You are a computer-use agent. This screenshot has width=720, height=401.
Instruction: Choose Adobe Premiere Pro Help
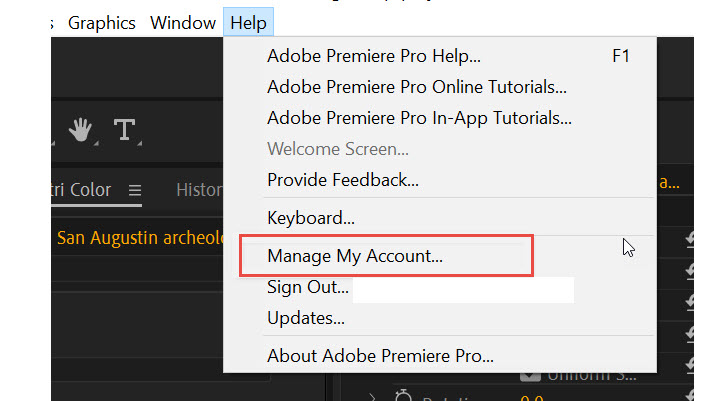373,56
